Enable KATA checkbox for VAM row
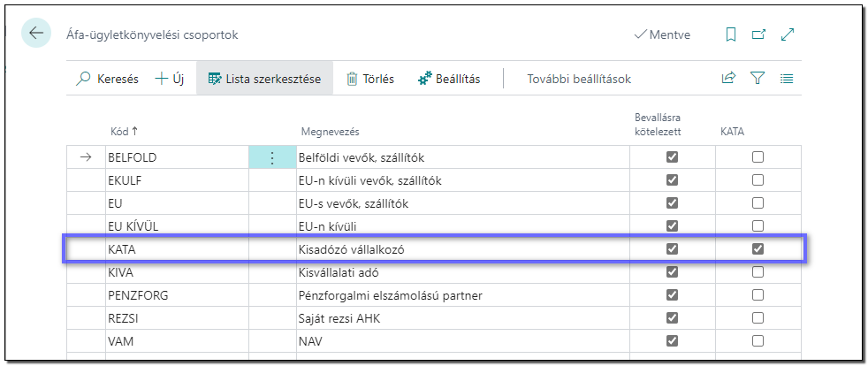This screenshot has height=366, width=868. (x=758, y=340)
